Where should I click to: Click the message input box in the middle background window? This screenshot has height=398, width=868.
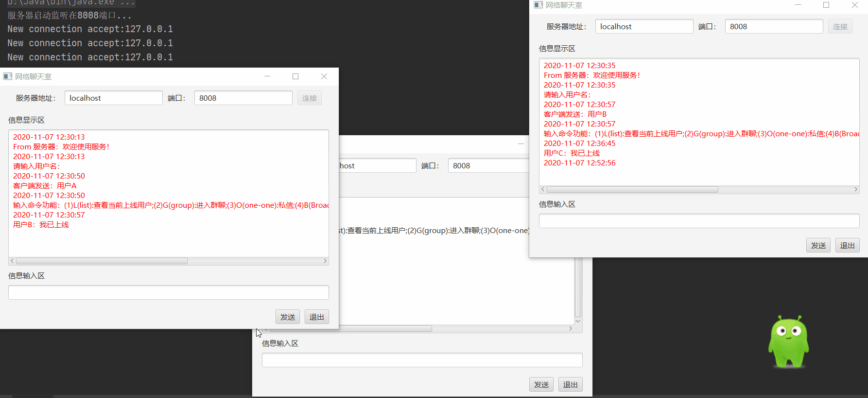(422, 360)
